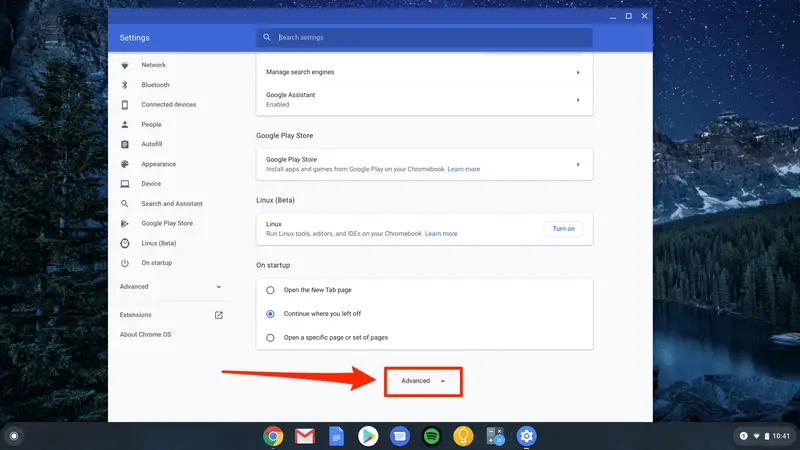Expand Advanced section at page bottom
Viewport: 800px width, 450px height.
click(x=422, y=381)
